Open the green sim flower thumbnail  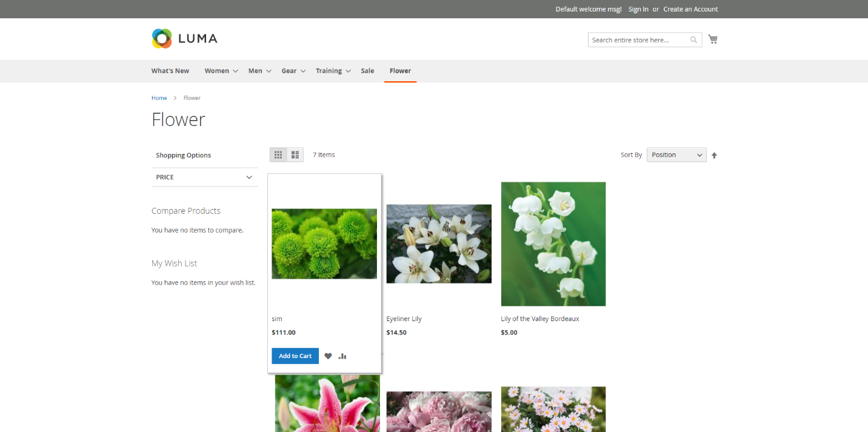tap(324, 244)
